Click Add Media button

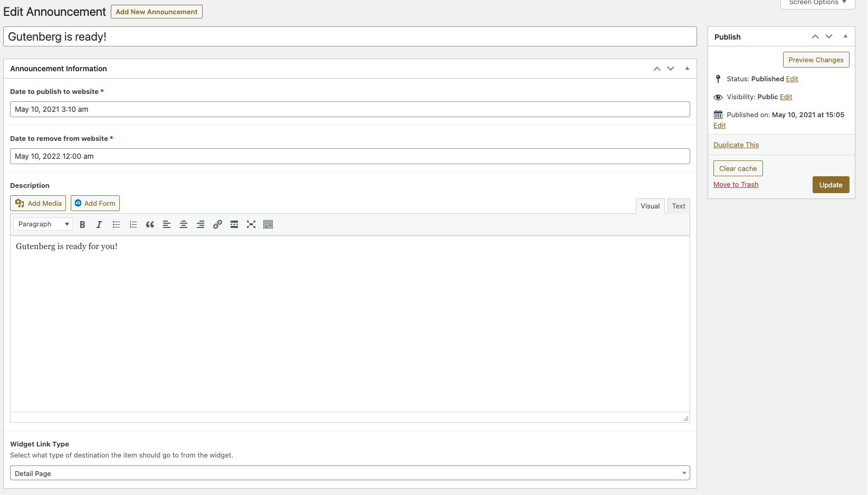pyautogui.click(x=38, y=203)
